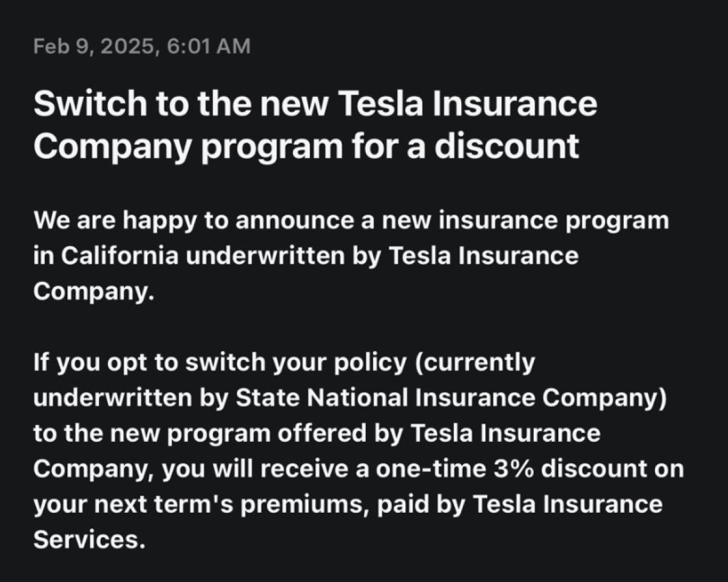Click "underwritten by Tesla Insurance" in first paragraph
The image size is (728, 582).
pyautogui.click(x=382, y=256)
